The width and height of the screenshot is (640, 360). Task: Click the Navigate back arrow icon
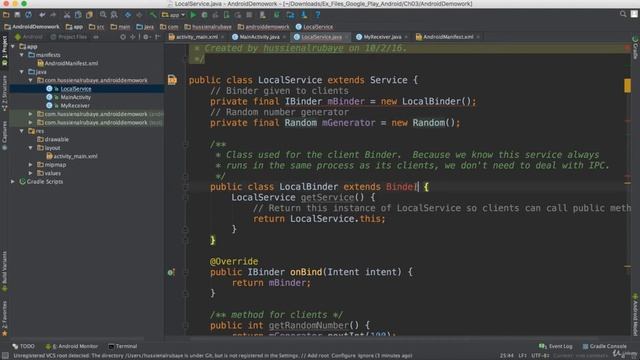coord(128,15)
